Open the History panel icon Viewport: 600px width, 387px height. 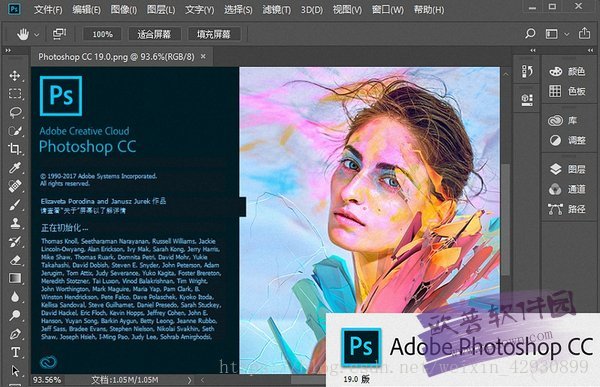[x=527, y=71]
